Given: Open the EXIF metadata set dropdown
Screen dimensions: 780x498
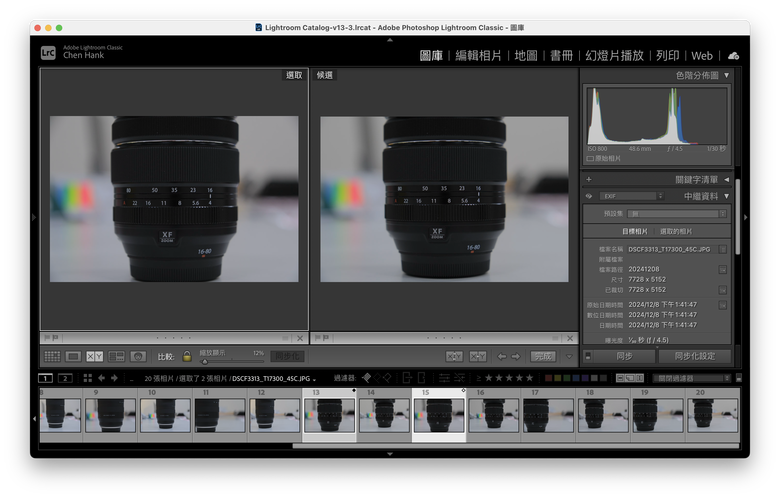Looking at the screenshot, I should click(x=631, y=196).
